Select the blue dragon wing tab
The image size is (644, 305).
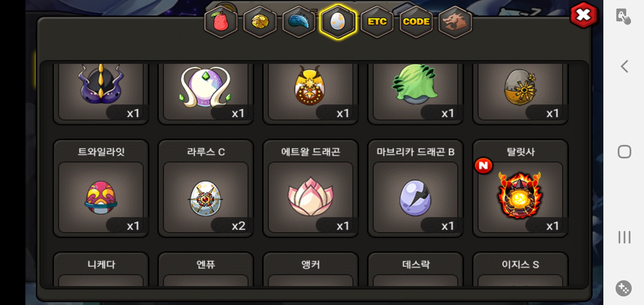pyautogui.click(x=299, y=22)
